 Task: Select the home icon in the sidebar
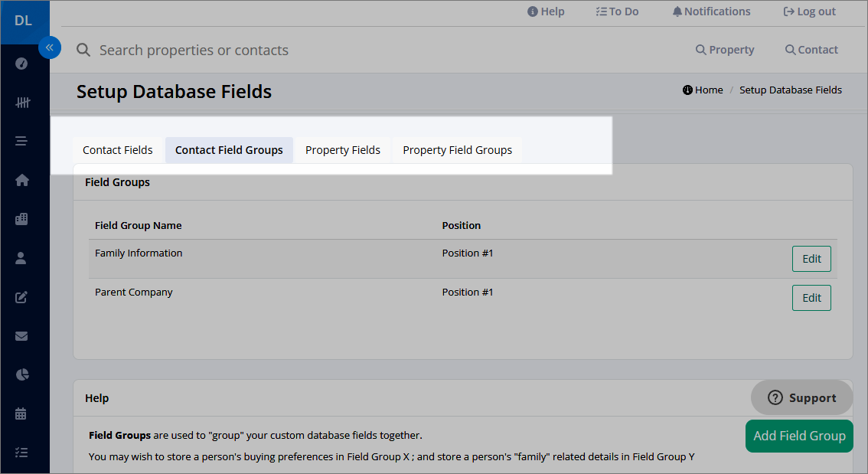coord(21,180)
